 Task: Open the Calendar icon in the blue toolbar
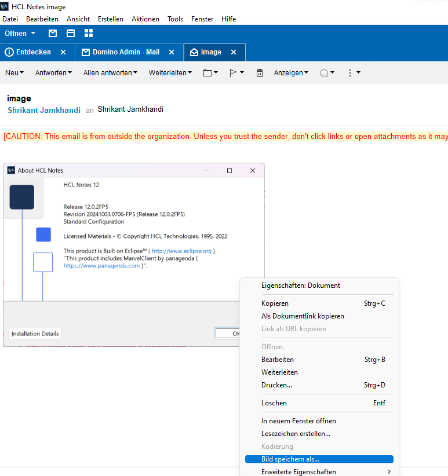click(71, 33)
